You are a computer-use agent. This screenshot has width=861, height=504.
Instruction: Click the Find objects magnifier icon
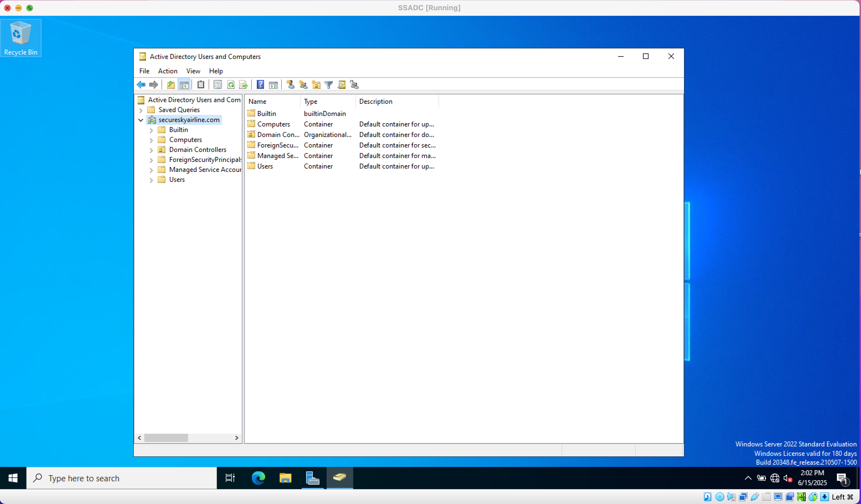[342, 85]
